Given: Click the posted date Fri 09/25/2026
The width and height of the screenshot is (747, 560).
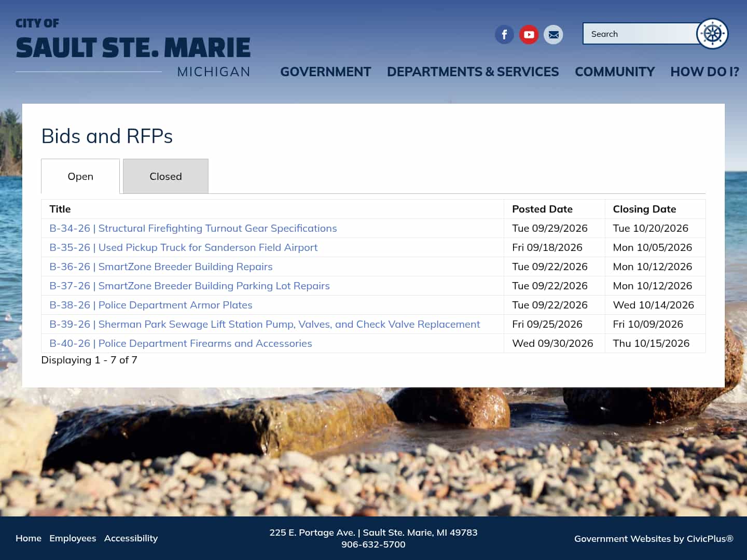Looking at the screenshot, I should click(x=547, y=324).
